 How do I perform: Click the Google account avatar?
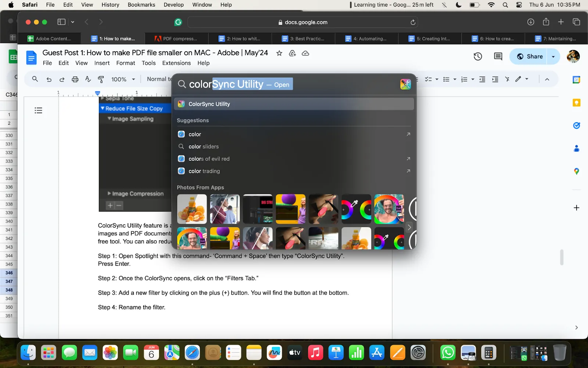pyautogui.click(x=573, y=56)
